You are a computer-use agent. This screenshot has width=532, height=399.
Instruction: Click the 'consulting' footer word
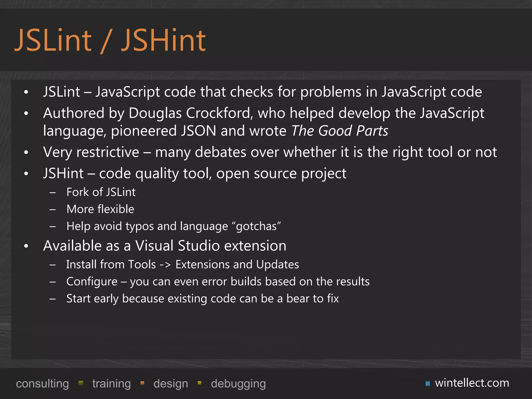tap(42, 384)
